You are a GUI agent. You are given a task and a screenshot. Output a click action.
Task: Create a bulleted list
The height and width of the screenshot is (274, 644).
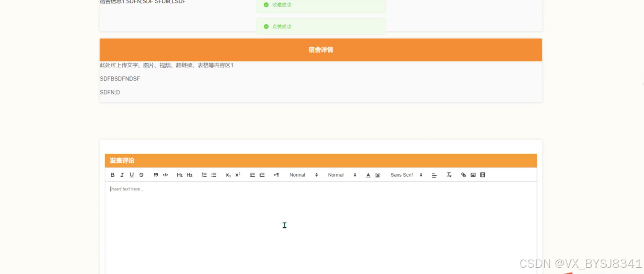tap(214, 175)
